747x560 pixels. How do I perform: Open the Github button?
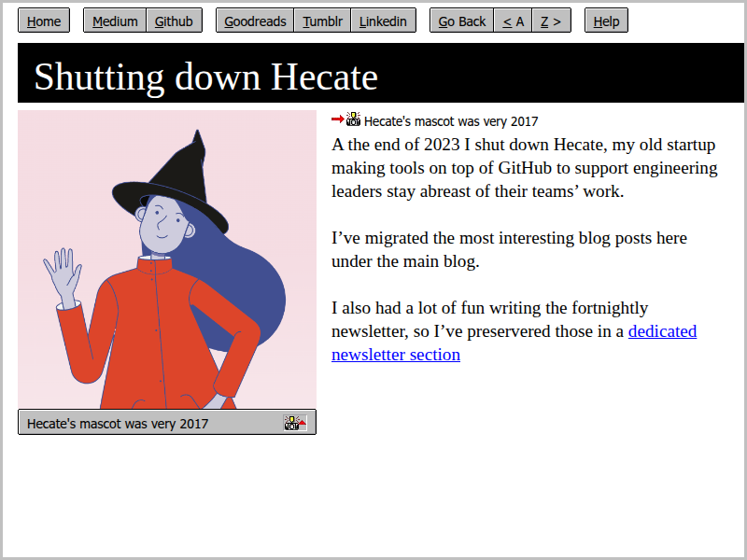(x=174, y=21)
